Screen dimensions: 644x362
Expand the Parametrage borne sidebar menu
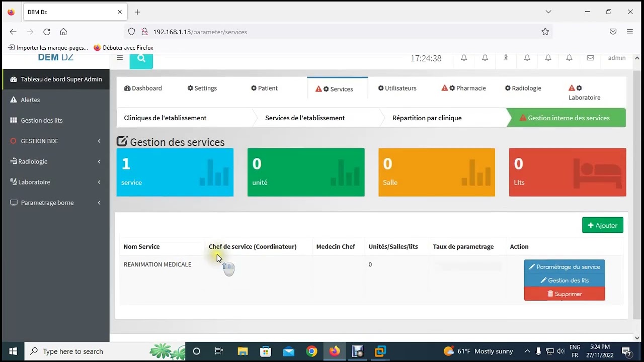point(56,203)
